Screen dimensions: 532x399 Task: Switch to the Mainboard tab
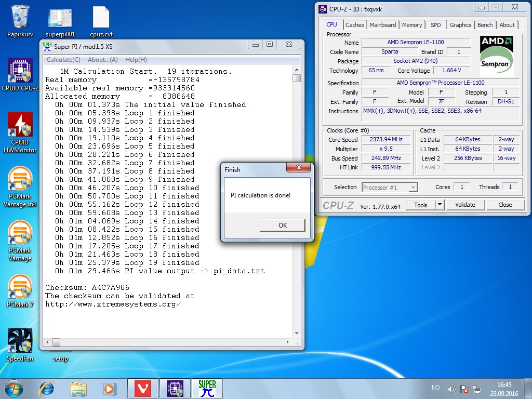point(383,25)
